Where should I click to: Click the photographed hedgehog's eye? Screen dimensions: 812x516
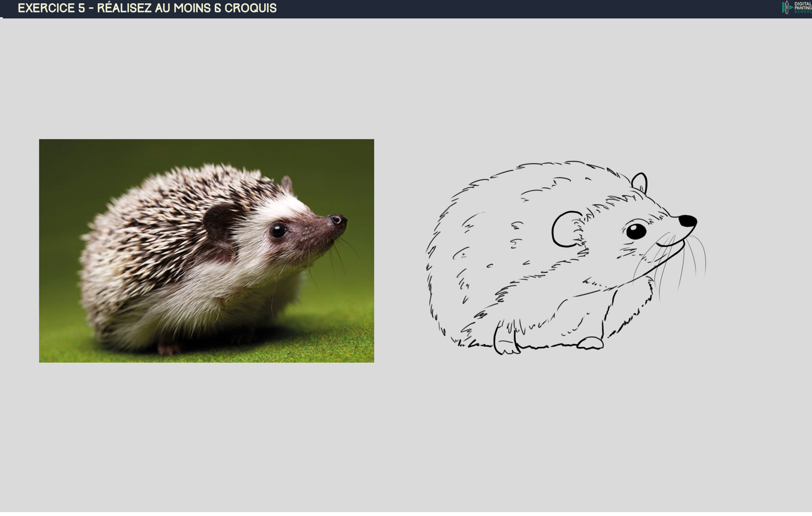[278, 230]
